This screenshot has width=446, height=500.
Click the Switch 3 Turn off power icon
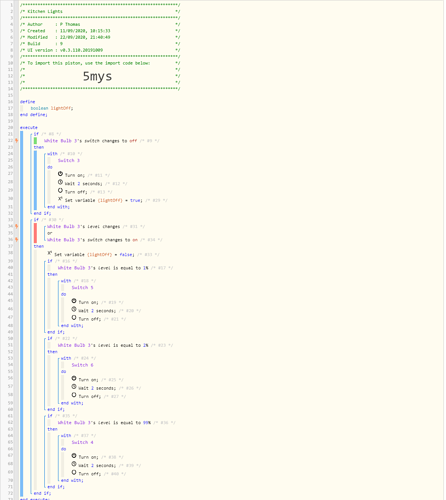point(60,191)
